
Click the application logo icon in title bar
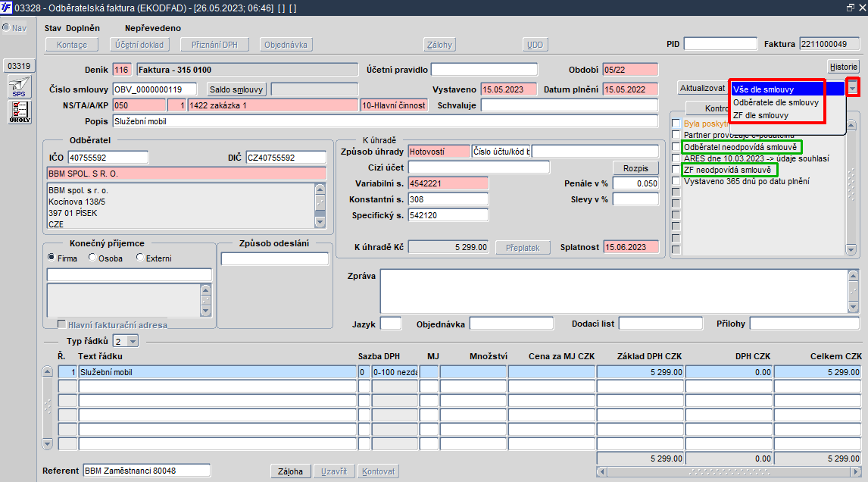[7, 8]
